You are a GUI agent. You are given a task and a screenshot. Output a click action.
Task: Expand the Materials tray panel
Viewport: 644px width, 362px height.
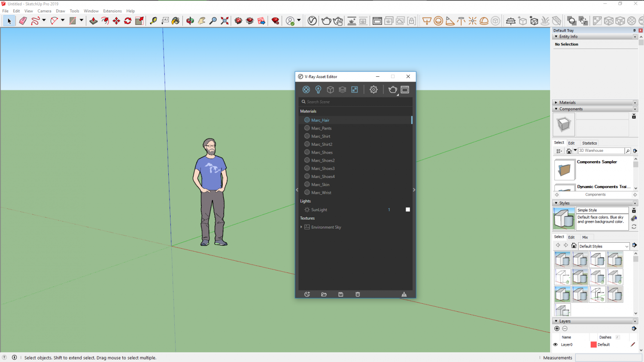tap(567, 103)
